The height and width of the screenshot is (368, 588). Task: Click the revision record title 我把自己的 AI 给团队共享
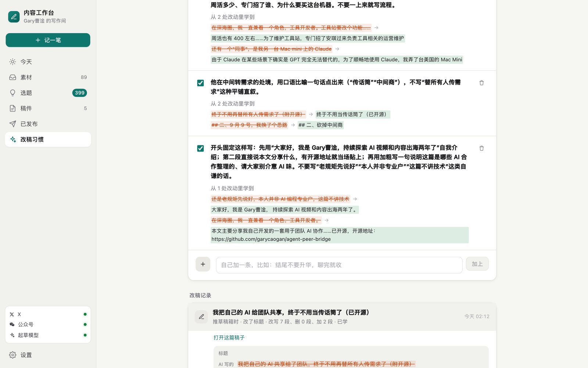[x=291, y=312]
